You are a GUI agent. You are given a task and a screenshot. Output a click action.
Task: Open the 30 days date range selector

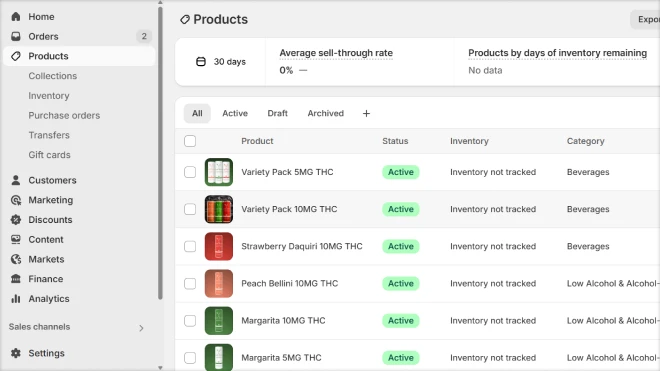point(221,61)
